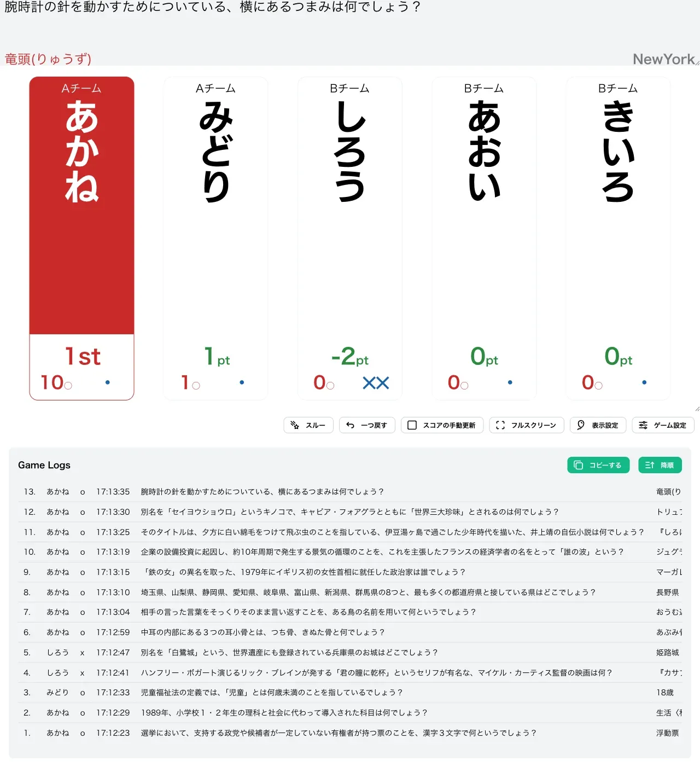Screen dimensions: 700x767
Task: Select the みどり player card
Action: (x=216, y=238)
